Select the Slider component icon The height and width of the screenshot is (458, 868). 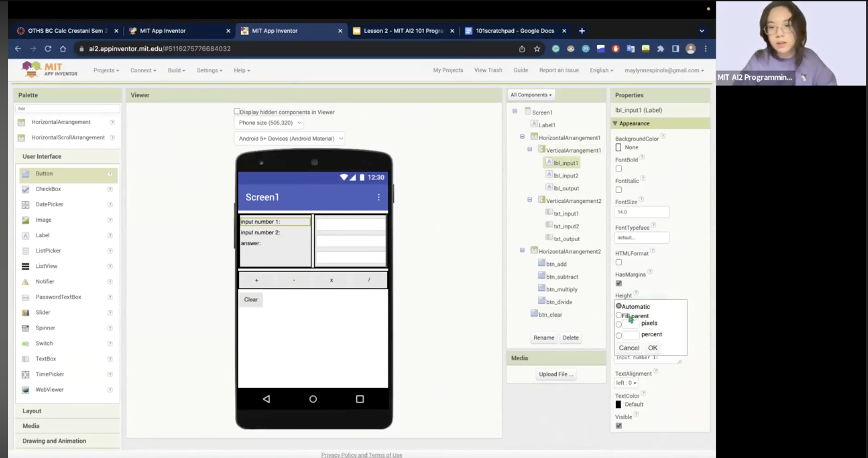26,312
